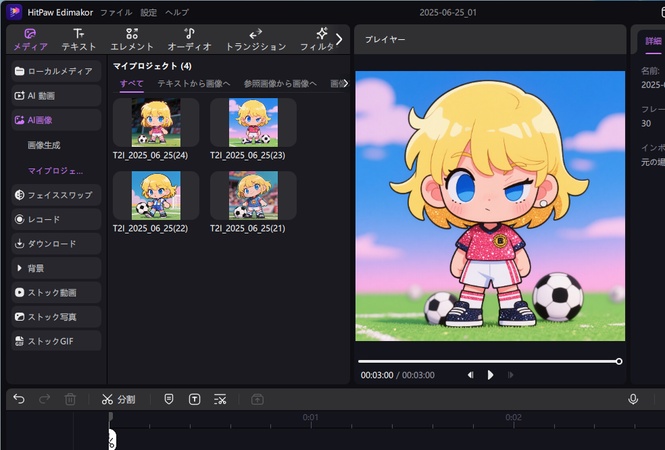Click the 0:01 timeline ruler mark
This screenshot has height=450, width=665.
310,417
